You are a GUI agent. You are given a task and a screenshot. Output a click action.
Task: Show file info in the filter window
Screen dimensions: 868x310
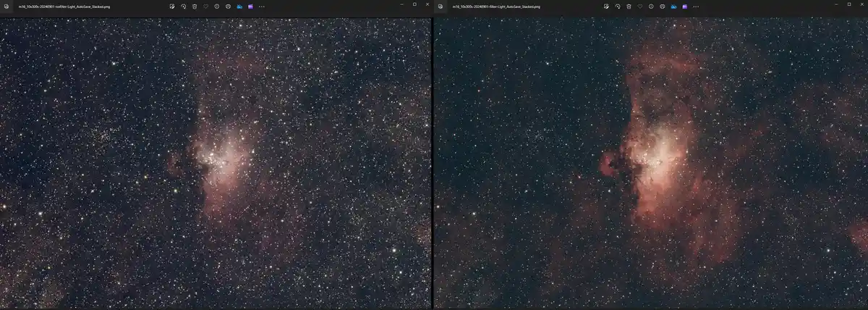coord(651,7)
